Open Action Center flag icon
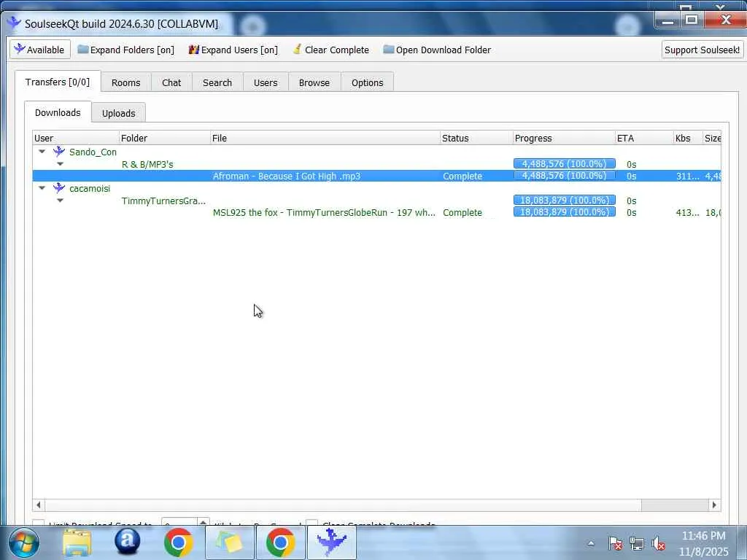The image size is (747, 560). [615, 543]
